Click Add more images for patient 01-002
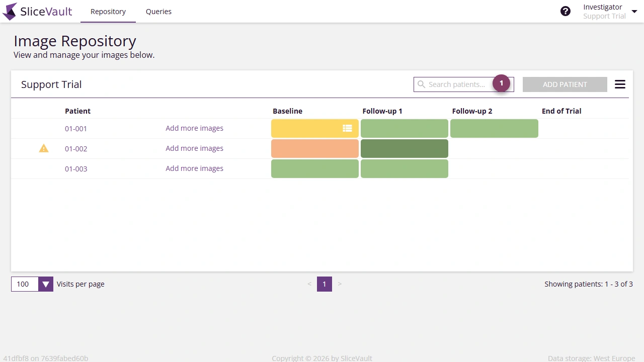Image resolution: width=644 pixels, height=362 pixels. [x=194, y=148]
